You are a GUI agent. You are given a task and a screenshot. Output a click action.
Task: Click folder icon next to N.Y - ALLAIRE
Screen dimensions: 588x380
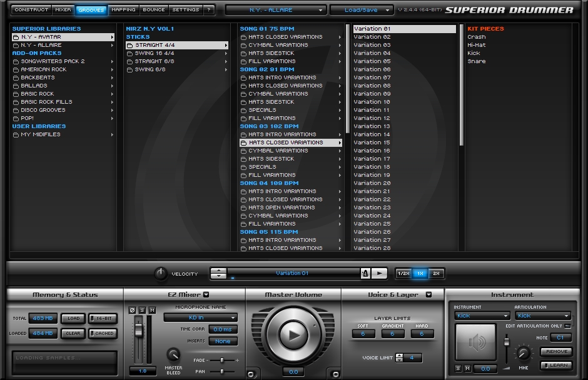[16, 46]
